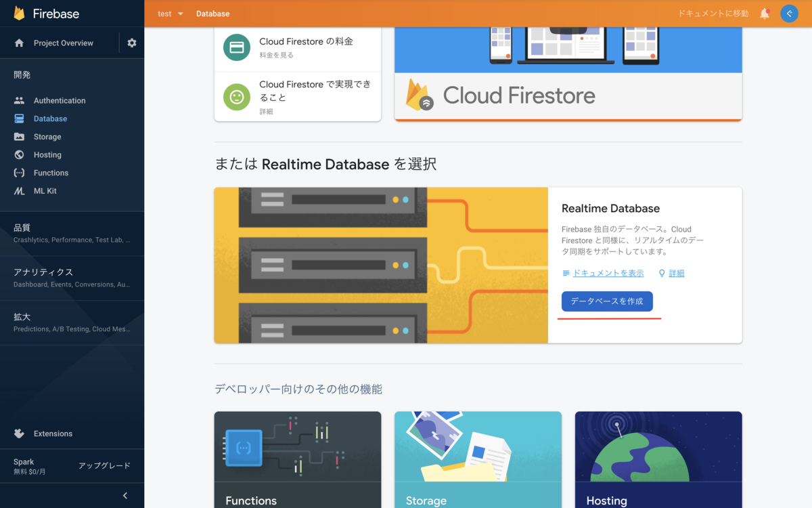Open project settings gear icon
This screenshot has width=812, height=508.
pos(132,43)
